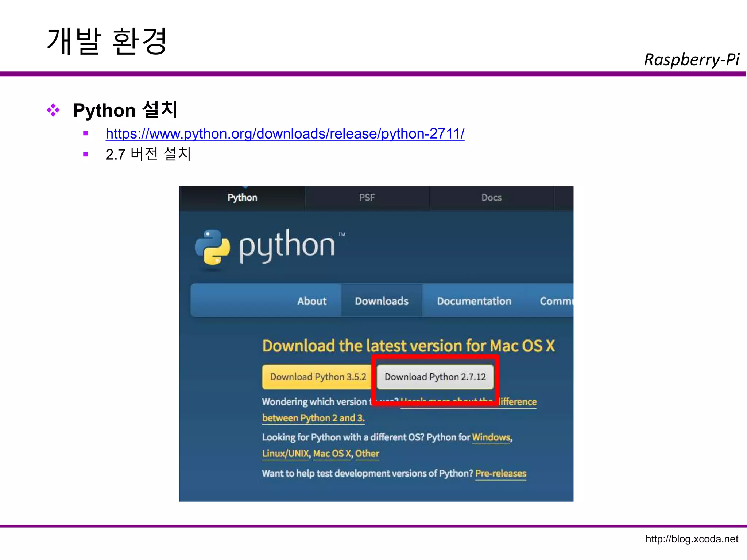Open the Docs top tab

491,198
